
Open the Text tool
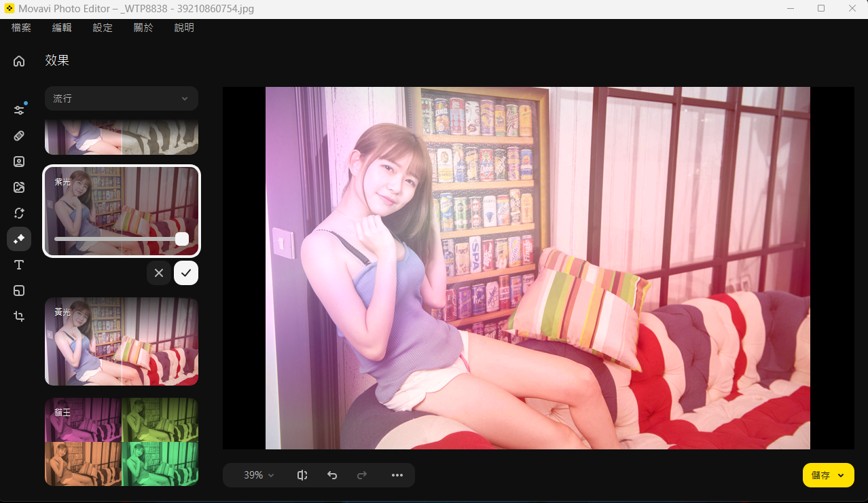coord(19,265)
